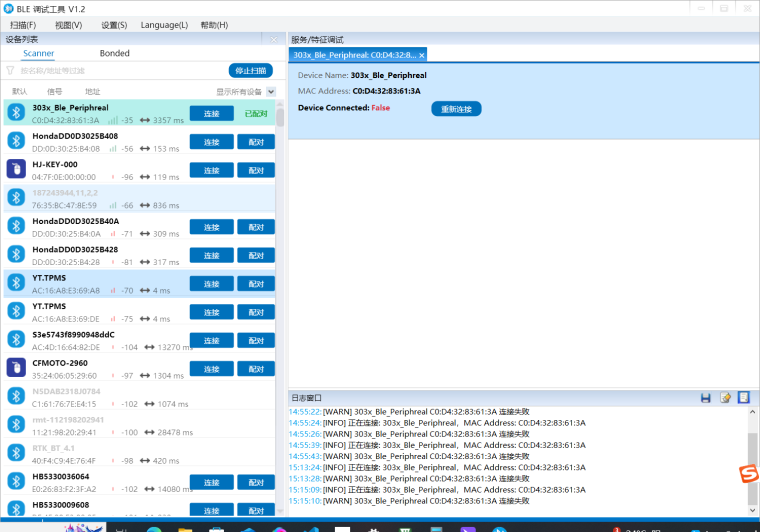Close the device list panel with X

coord(275,39)
